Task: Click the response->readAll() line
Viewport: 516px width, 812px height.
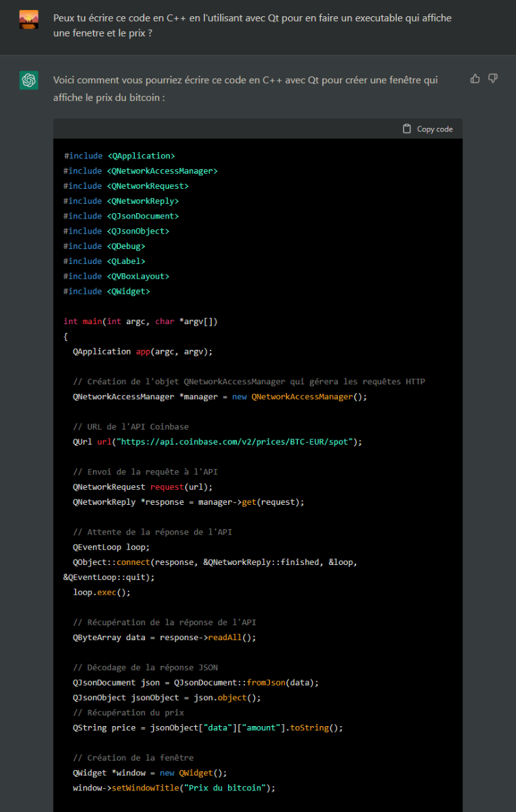Action: click(x=165, y=637)
